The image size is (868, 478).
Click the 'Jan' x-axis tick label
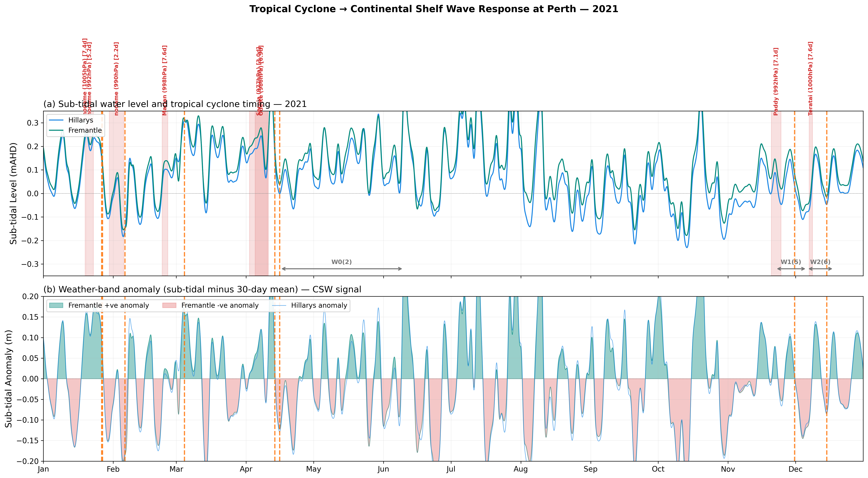point(43,469)
